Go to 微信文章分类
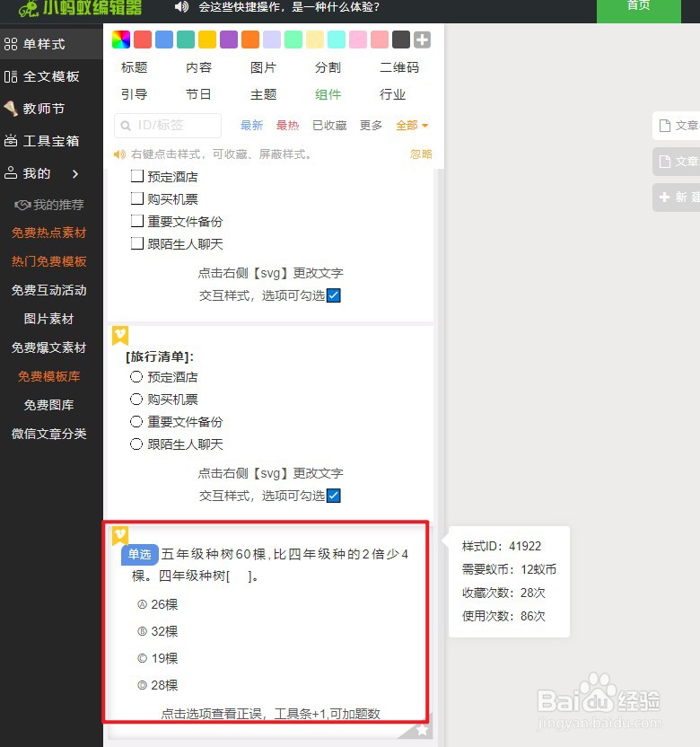This screenshot has height=747, width=700. (49, 434)
